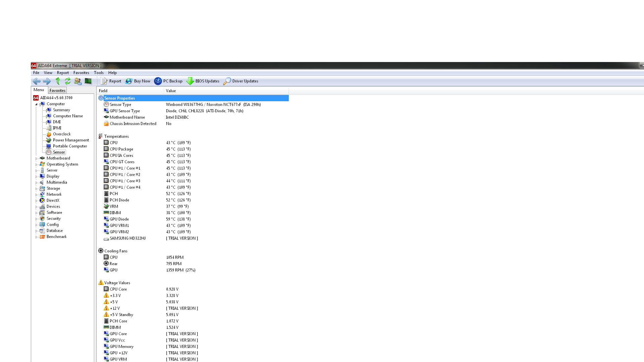Select Summary in the tree

tap(58, 110)
